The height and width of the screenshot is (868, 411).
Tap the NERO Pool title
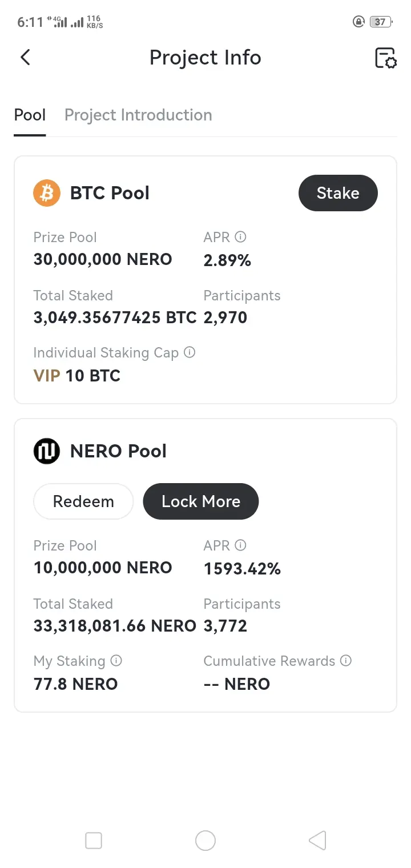pyautogui.click(x=118, y=451)
